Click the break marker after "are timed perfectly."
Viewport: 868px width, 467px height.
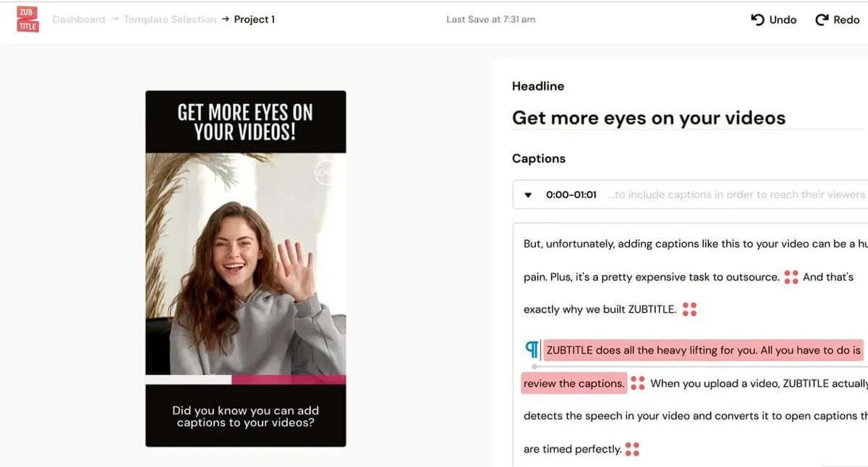[632, 449]
